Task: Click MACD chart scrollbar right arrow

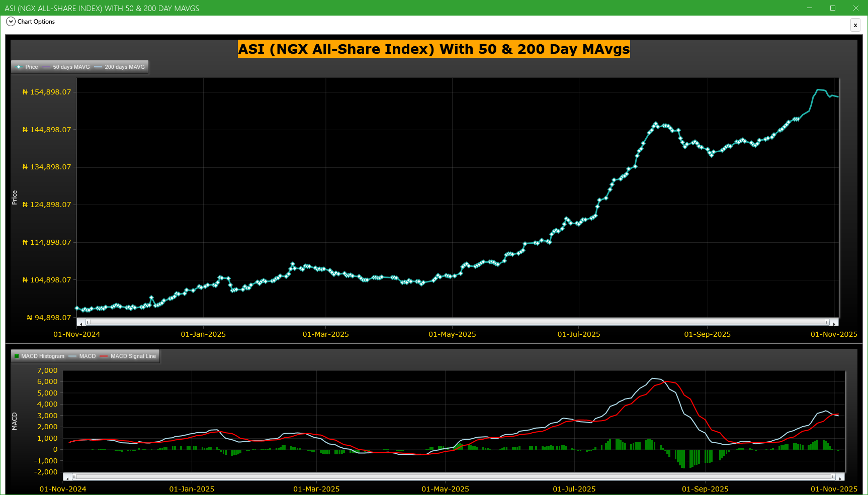Action: 841,477
